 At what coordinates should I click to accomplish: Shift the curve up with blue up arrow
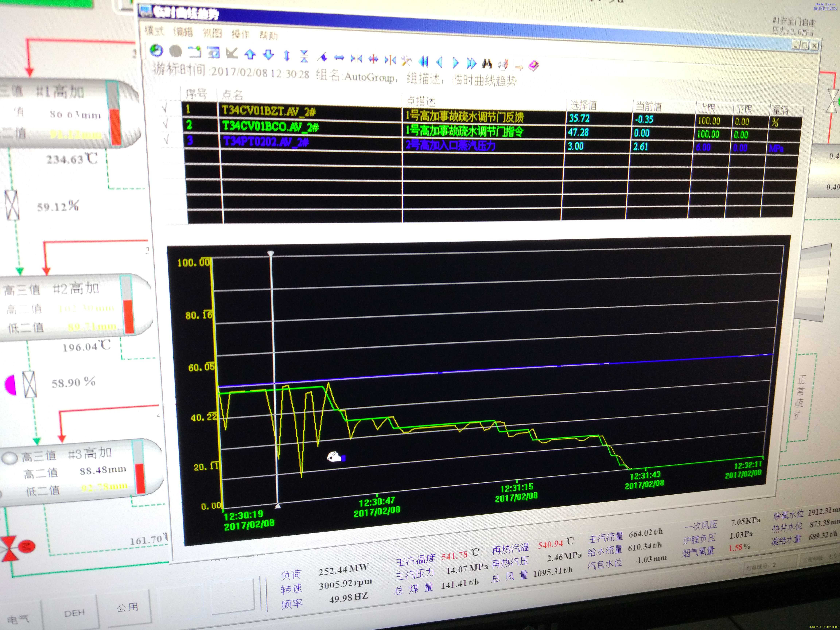click(250, 54)
